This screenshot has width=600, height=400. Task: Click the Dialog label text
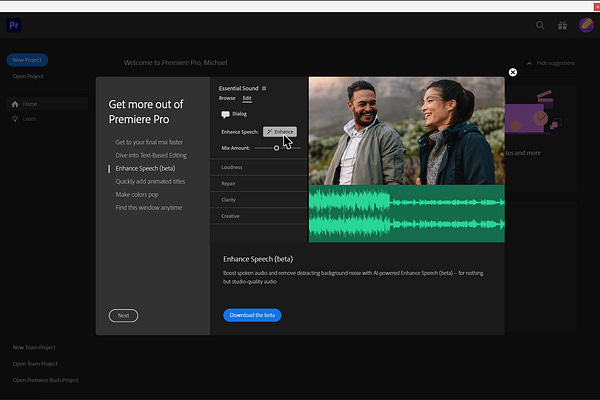coord(240,114)
